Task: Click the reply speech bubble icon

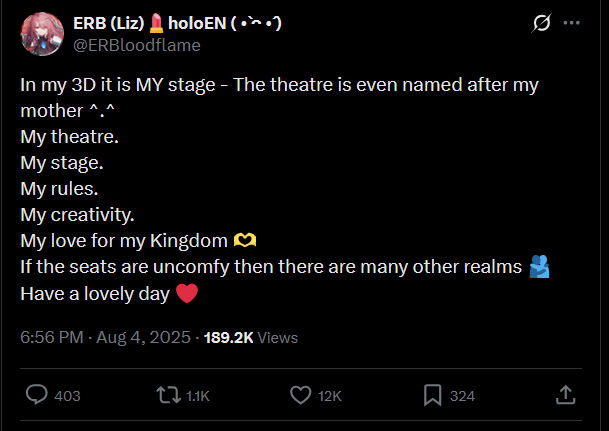Action: coord(36,396)
